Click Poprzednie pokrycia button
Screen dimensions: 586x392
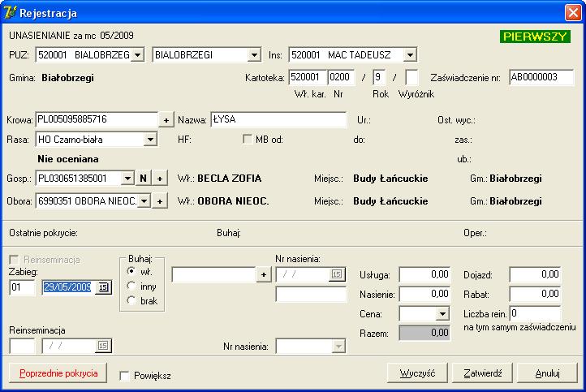(x=58, y=373)
